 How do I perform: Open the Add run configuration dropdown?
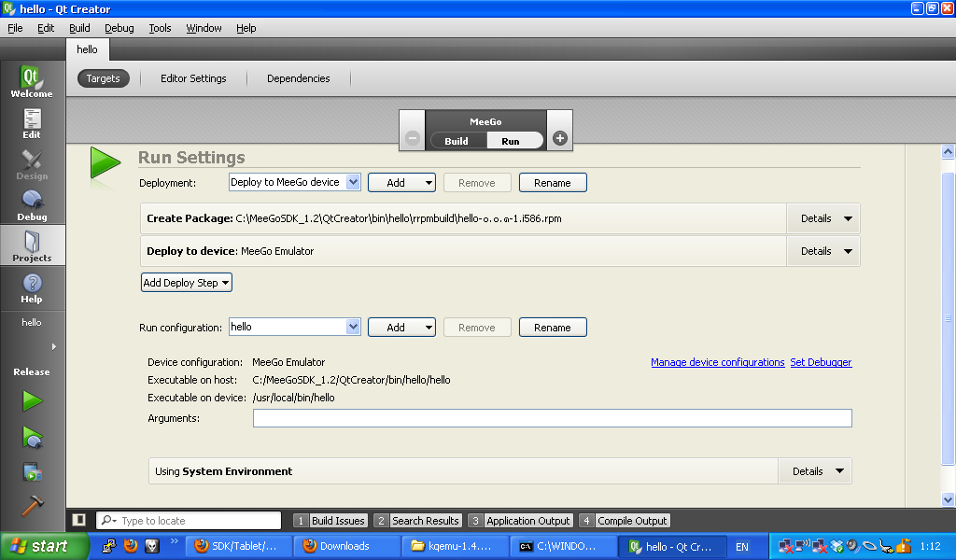click(x=401, y=328)
